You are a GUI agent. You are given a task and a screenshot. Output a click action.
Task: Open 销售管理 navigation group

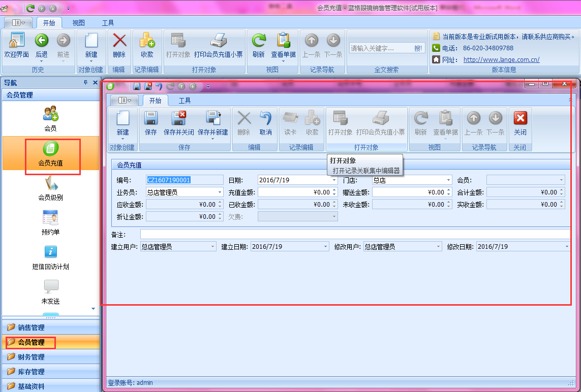click(51, 327)
